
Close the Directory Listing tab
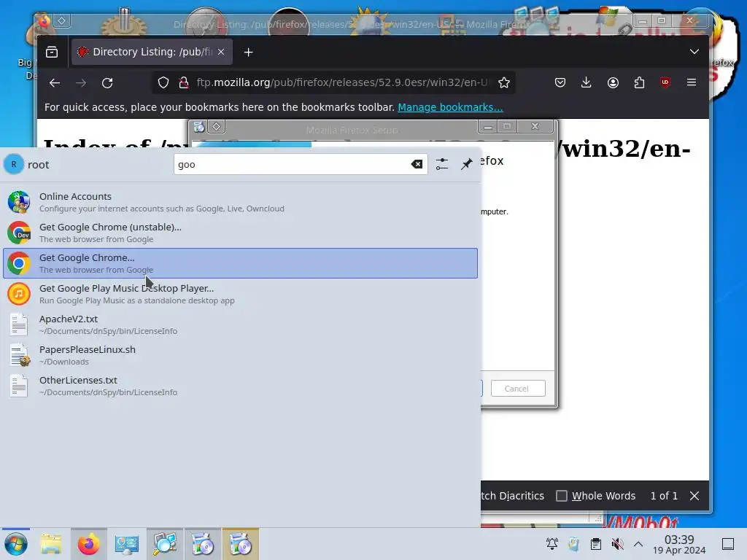click(221, 52)
